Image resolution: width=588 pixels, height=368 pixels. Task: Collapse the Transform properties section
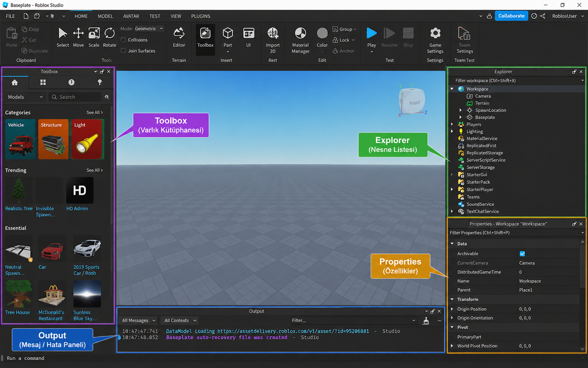(x=452, y=299)
